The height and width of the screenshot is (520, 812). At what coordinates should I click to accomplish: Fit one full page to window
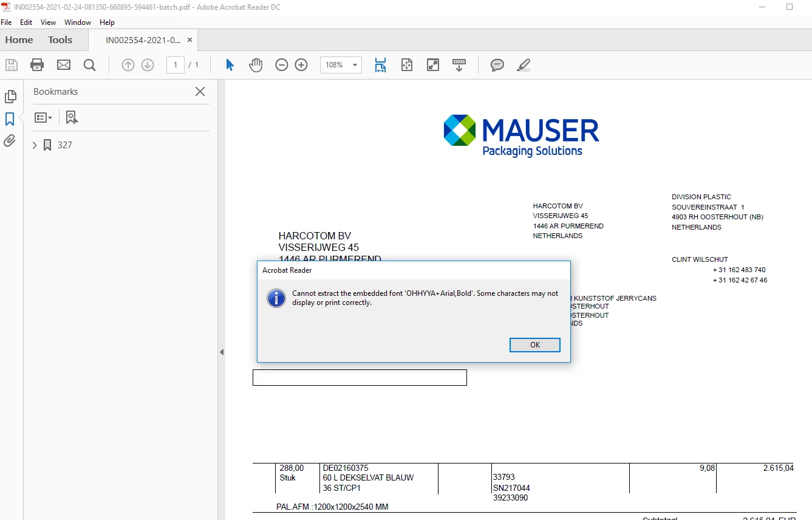pos(407,65)
